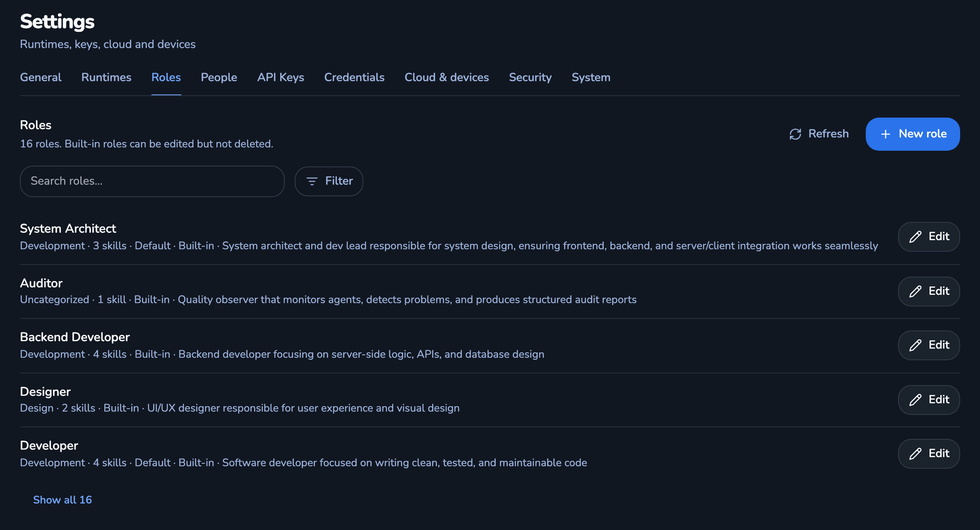Viewport: 980px width, 530px height.
Task: Focus the Search roles field
Action: [152, 181]
